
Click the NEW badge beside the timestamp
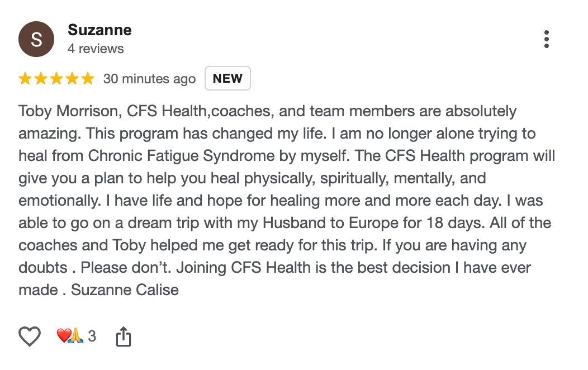click(x=227, y=79)
